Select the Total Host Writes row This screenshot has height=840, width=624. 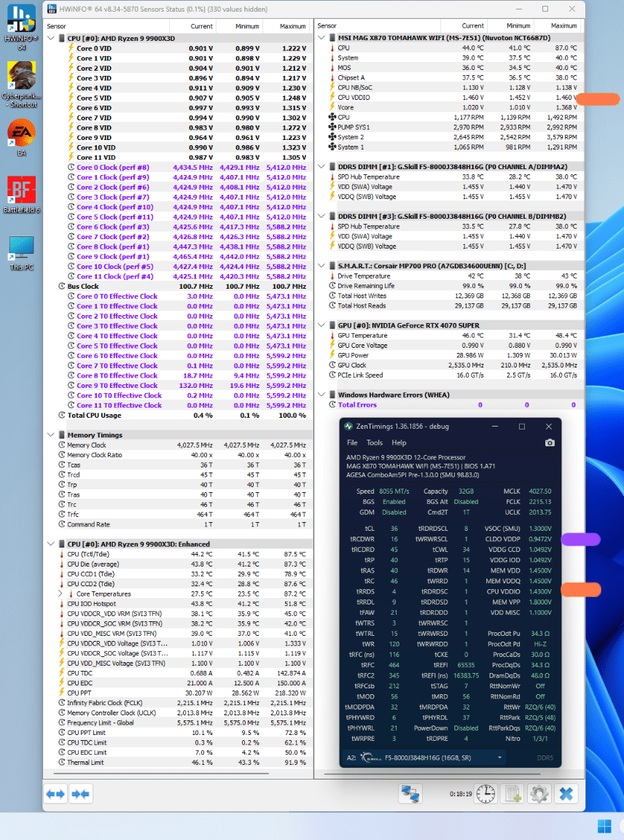pos(449,296)
